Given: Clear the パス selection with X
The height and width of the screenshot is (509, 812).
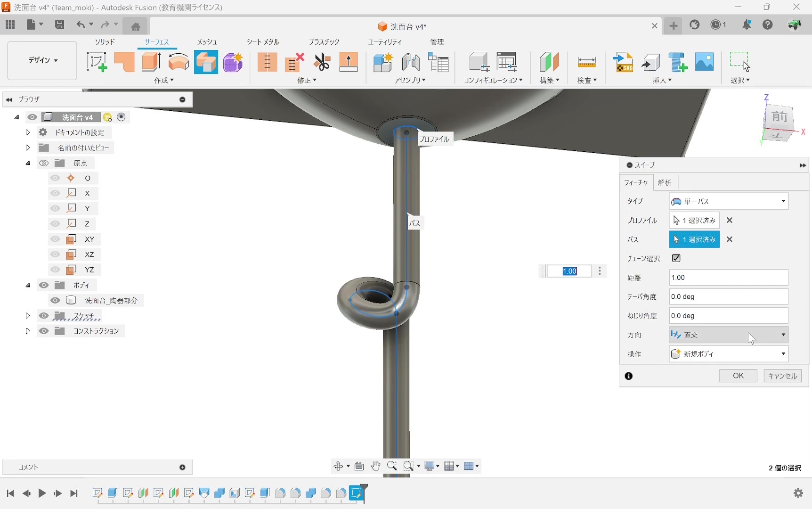Looking at the screenshot, I should point(730,239).
